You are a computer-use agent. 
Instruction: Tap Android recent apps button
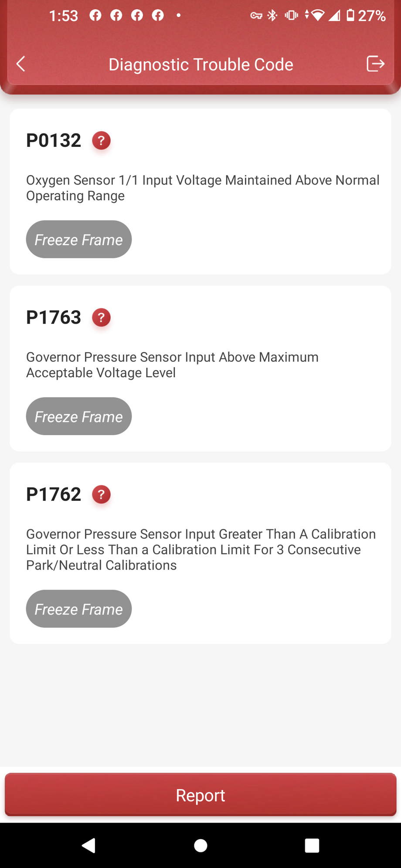[312, 845]
